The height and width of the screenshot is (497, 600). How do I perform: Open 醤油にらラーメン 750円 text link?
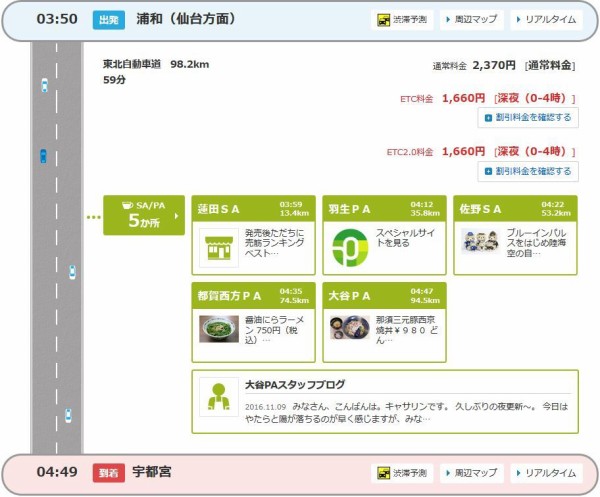pyautogui.click(x=275, y=330)
